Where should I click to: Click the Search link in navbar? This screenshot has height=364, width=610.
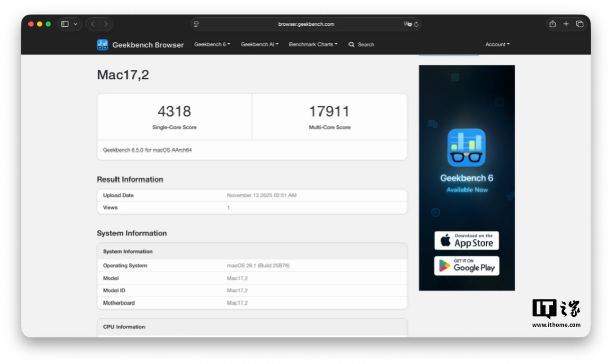point(362,45)
